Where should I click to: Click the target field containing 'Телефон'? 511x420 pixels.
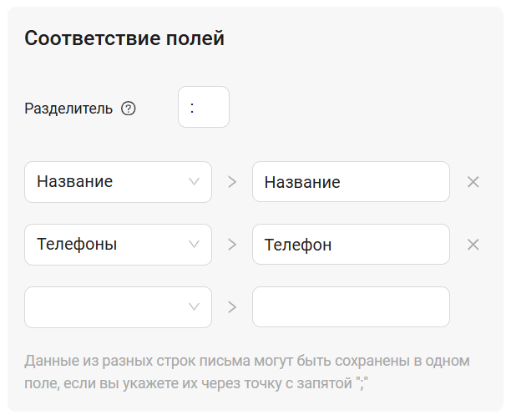coord(351,245)
